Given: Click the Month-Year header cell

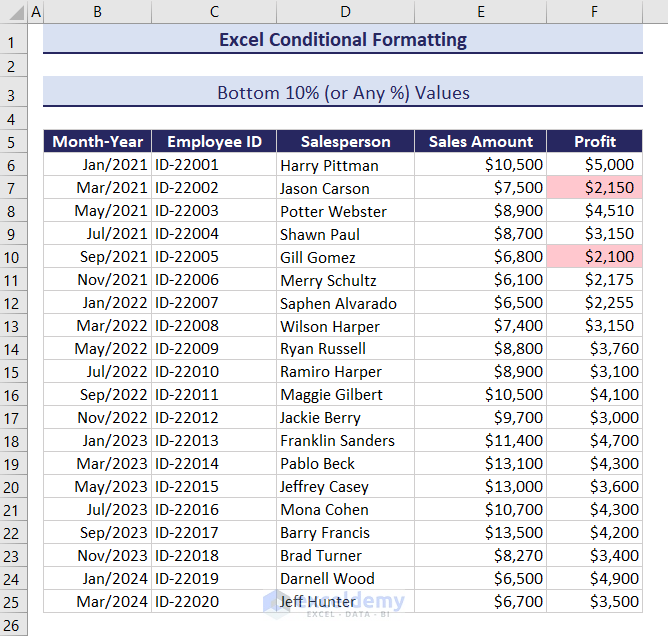Looking at the screenshot, I should pyautogui.click(x=97, y=142).
